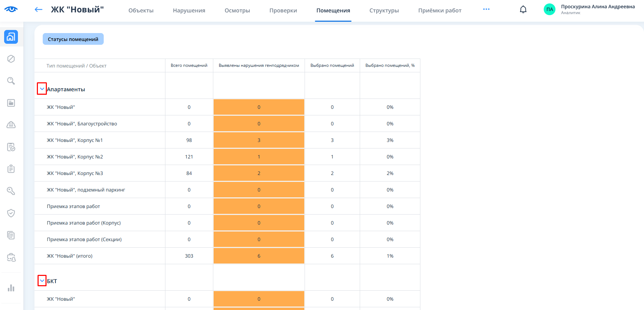Collapse the Апартаменты group

point(42,89)
